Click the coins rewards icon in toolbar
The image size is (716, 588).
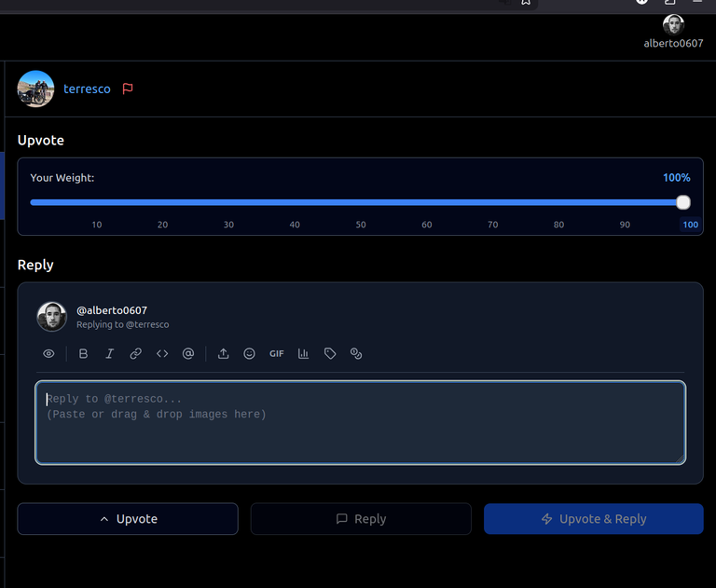point(356,354)
